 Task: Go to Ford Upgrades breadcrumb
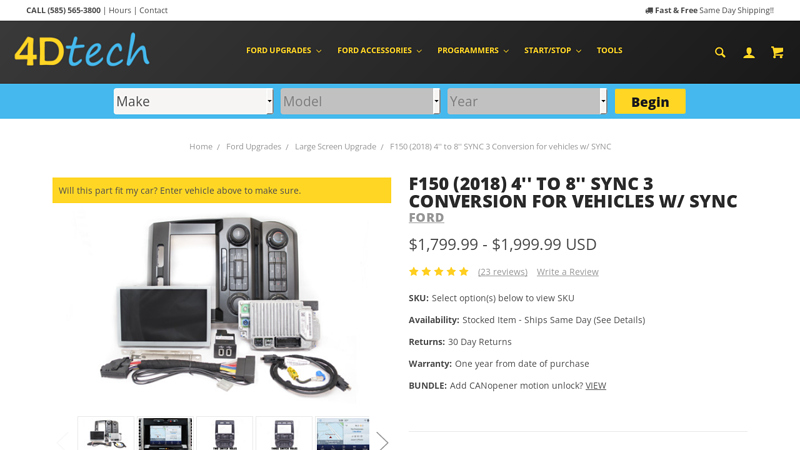(x=254, y=146)
